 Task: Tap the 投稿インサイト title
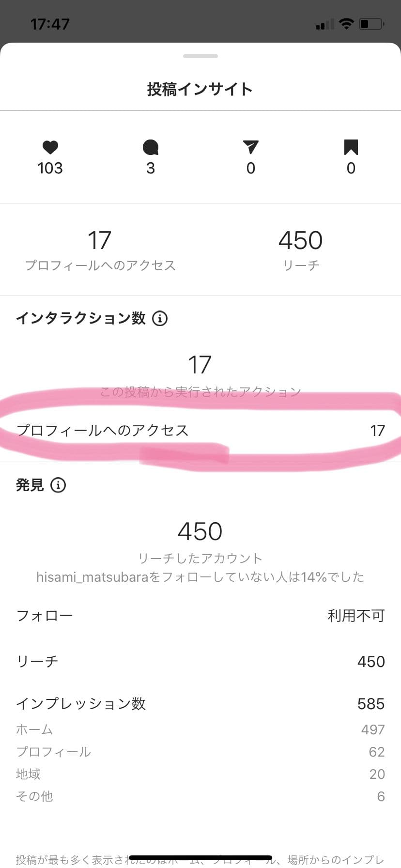coord(200,89)
